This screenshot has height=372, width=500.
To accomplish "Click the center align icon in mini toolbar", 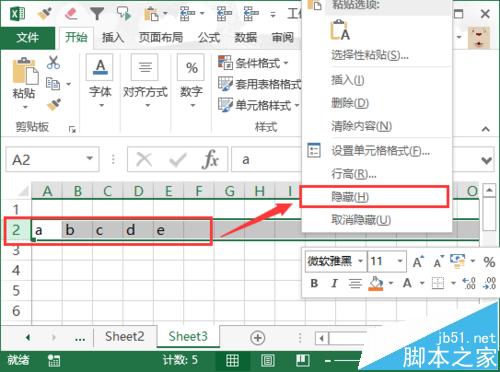I will click(355, 284).
